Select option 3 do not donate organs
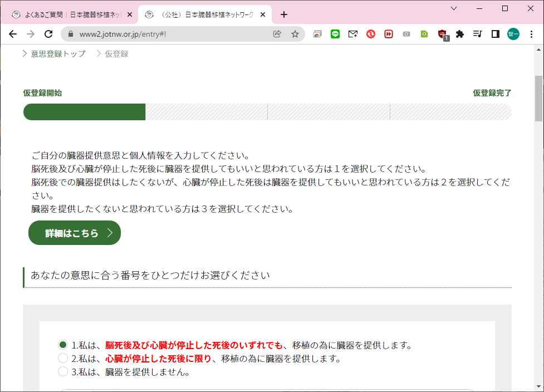Viewport: 544px width, 392px height. coord(63,372)
